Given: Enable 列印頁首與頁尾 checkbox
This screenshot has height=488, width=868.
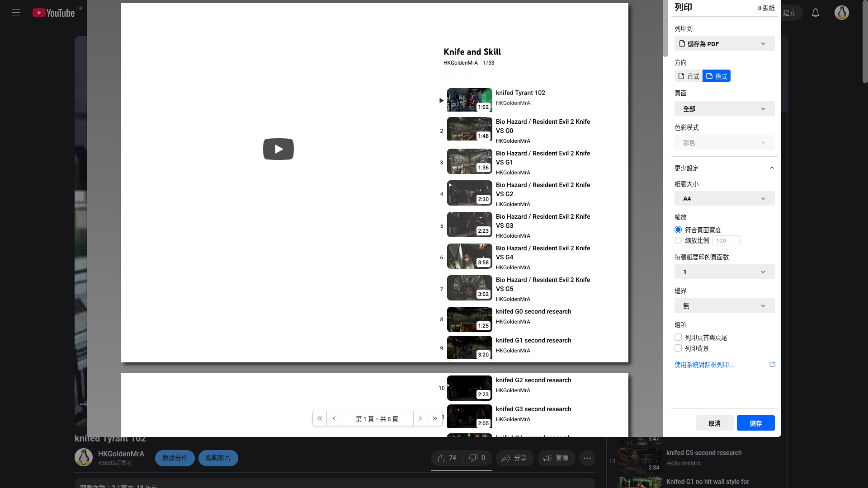Looking at the screenshot, I should coord(678,337).
